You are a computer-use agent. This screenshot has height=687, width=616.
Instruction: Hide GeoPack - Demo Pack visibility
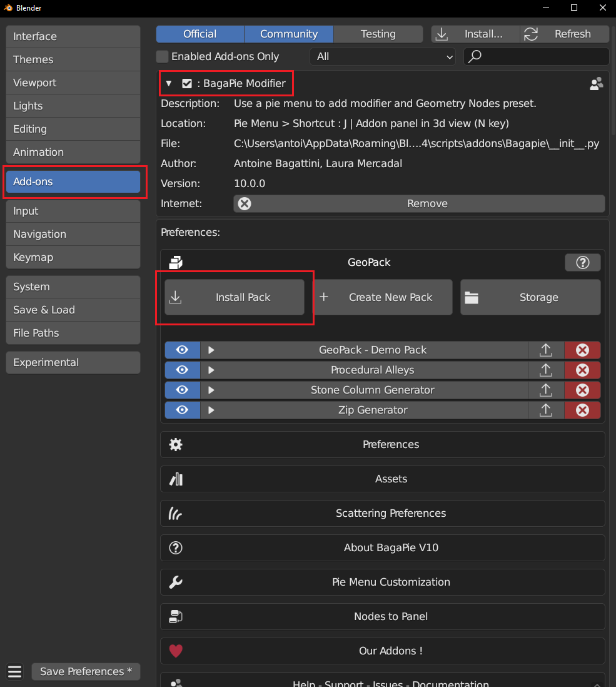click(x=182, y=350)
